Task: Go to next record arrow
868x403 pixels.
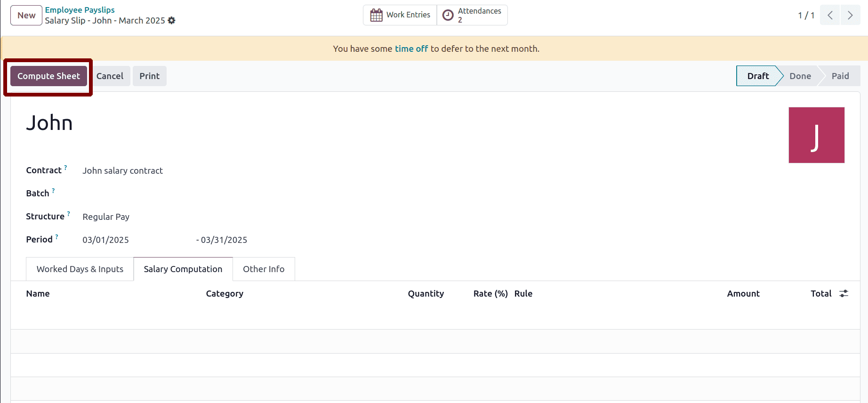Action: [x=850, y=15]
